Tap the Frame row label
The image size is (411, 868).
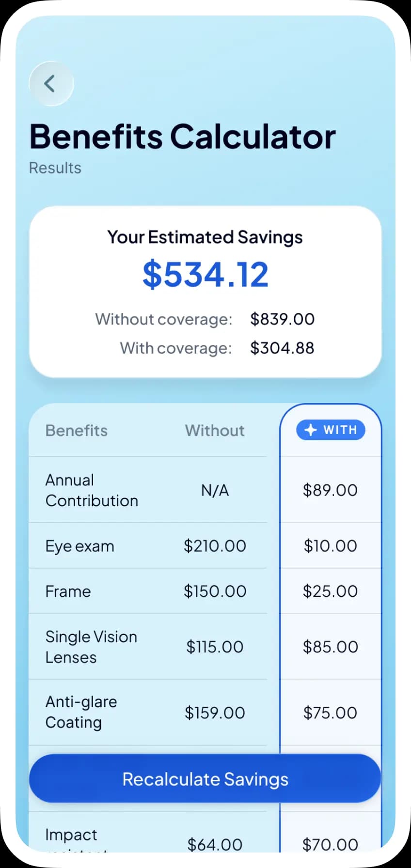tap(68, 591)
